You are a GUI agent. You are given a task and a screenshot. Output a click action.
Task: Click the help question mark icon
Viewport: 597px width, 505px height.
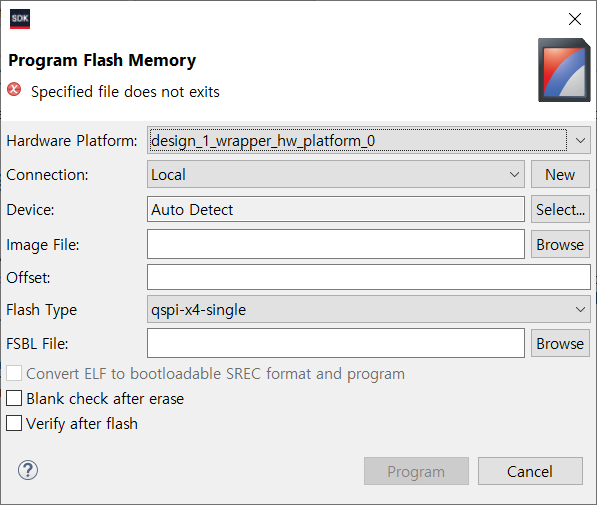point(28,470)
